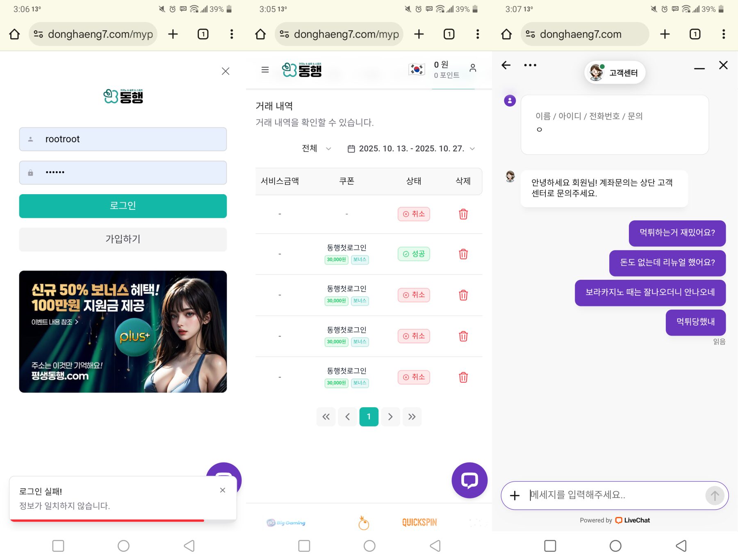The image size is (738, 560).
Task: Open a new browser tab with the plus icon
Action: pos(173,34)
